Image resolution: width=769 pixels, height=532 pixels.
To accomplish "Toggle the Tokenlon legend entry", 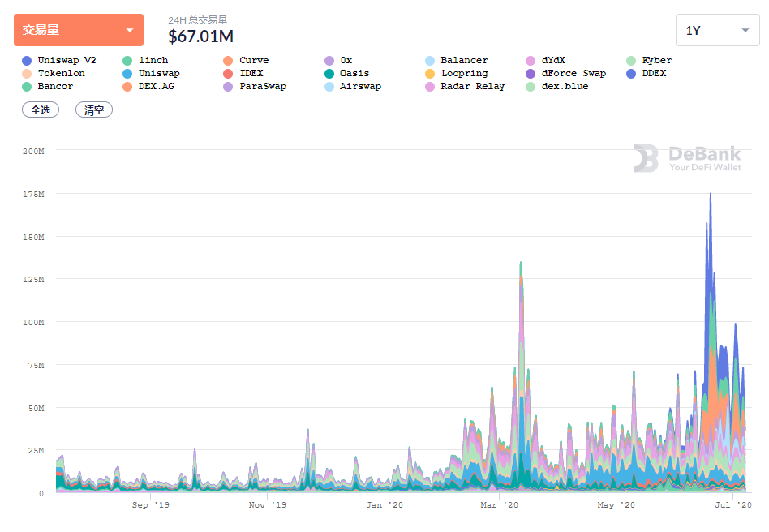I will [x=54, y=74].
